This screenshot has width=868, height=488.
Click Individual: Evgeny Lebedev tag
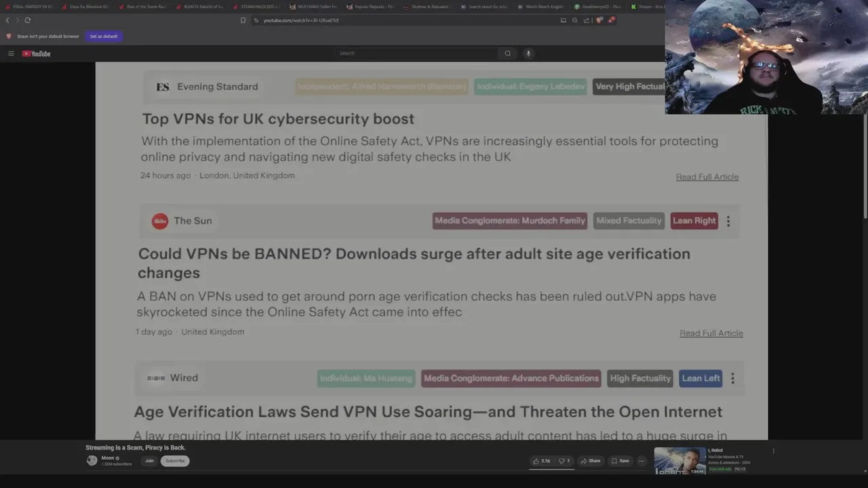(x=530, y=87)
